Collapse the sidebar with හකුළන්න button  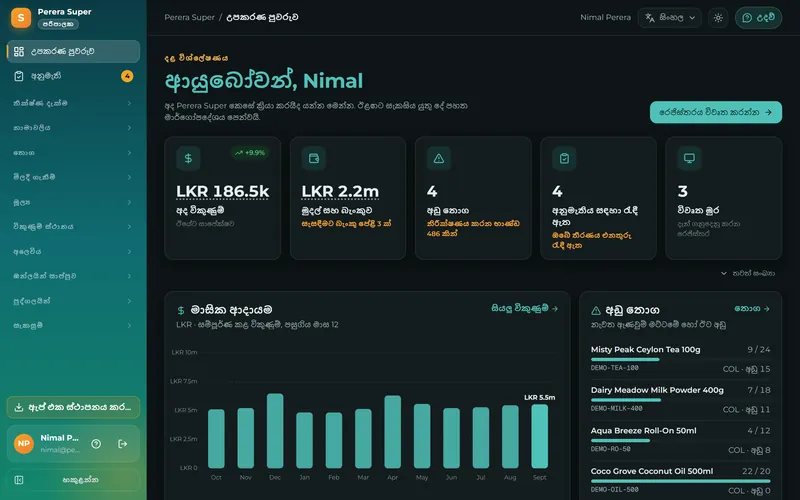pos(73,480)
